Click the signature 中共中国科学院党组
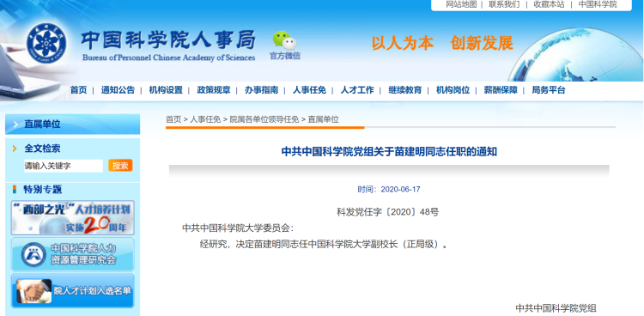This screenshot has width=644, height=316. (x=556, y=308)
